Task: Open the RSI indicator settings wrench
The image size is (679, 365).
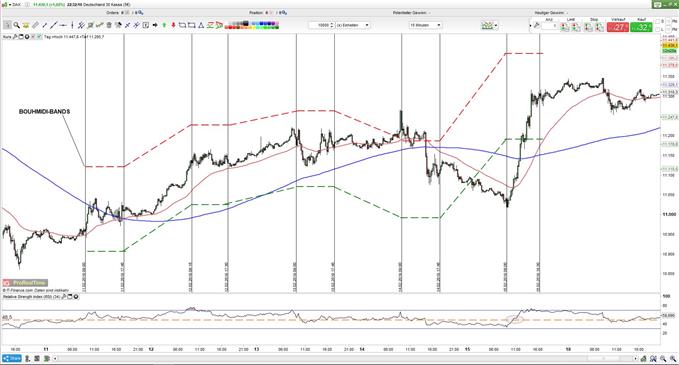Action: point(64,297)
